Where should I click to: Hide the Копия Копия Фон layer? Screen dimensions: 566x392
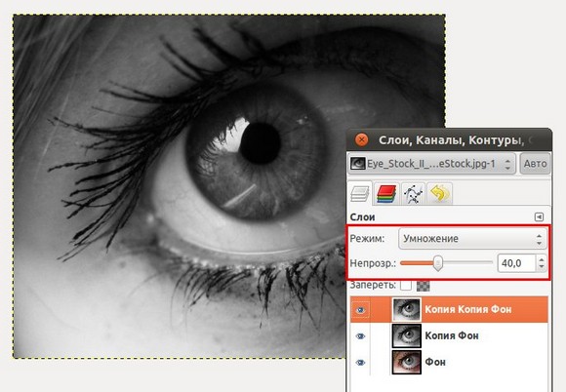pyautogui.click(x=360, y=310)
